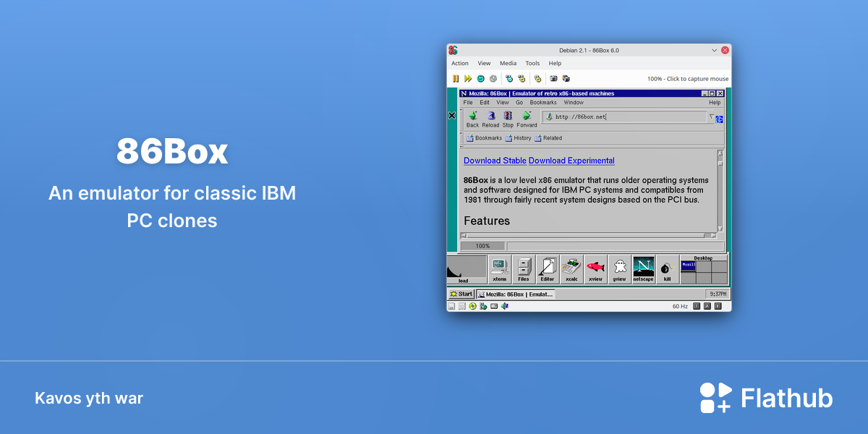
Task: Click the http://86box.net address field
Action: (x=624, y=116)
